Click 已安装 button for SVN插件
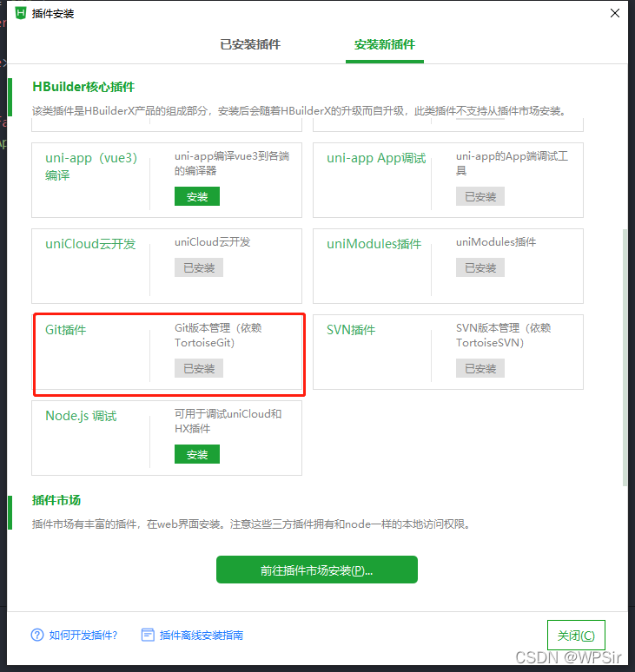 (480, 368)
